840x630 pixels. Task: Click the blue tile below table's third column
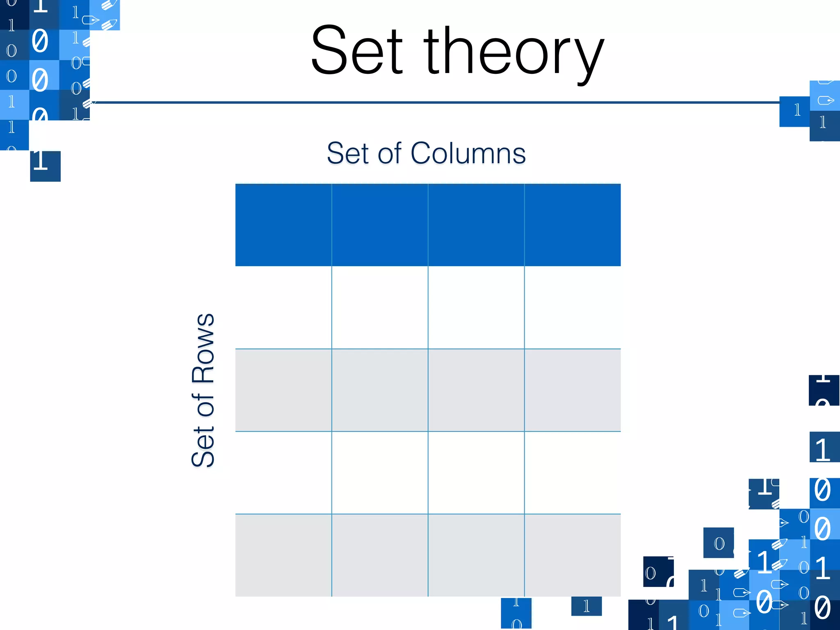(x=516, y=613)
